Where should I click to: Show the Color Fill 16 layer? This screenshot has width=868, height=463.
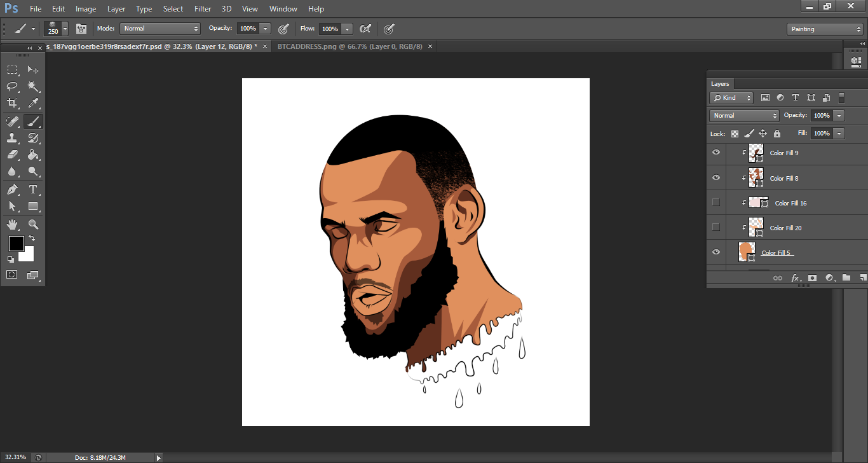pos(716,202)
